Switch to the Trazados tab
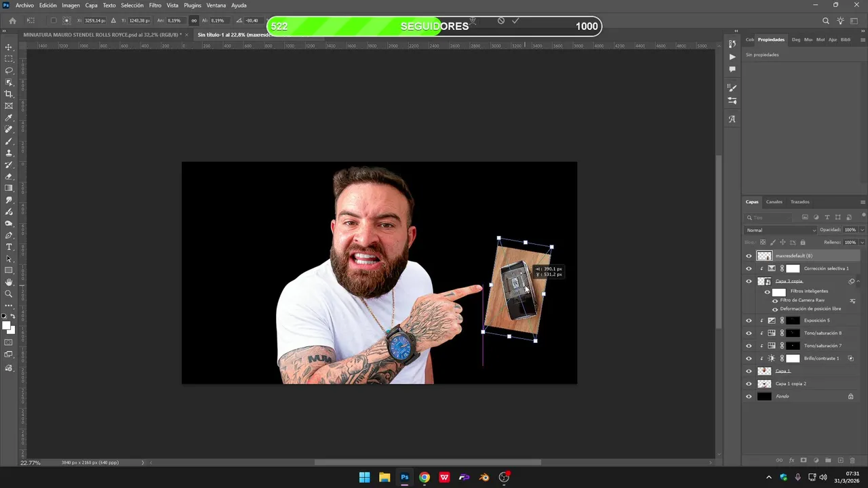Viewport: 868px width, 488px height. pos(800,202)
